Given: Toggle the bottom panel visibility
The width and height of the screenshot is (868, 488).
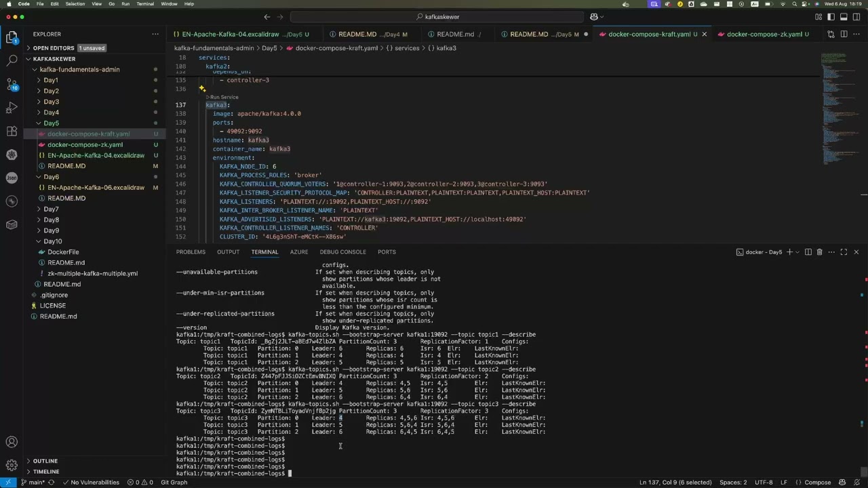Looking at the screenshot, I should tap(845, 17).
